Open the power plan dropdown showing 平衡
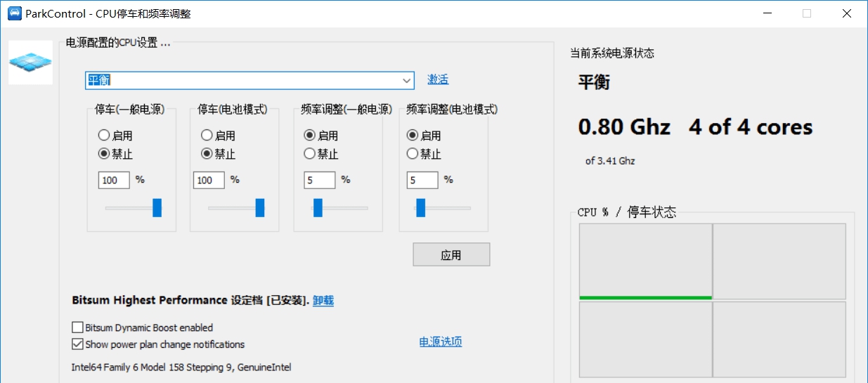868x383 pixels. pyautogui.click(x=250, y=80)
